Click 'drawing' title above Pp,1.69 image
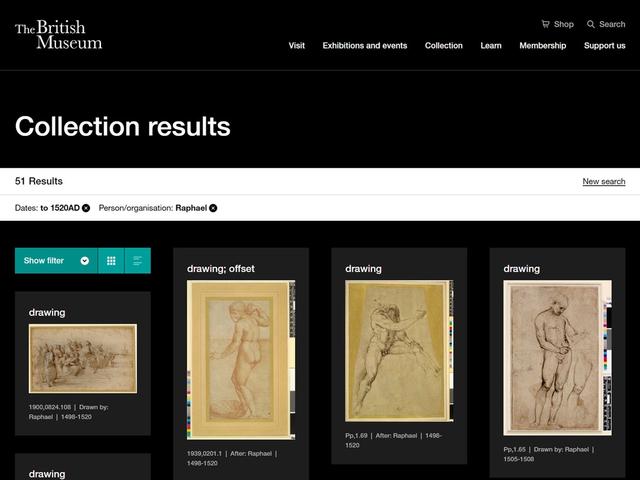Viewport: 640px width, 480px height. tap(363, 269)
